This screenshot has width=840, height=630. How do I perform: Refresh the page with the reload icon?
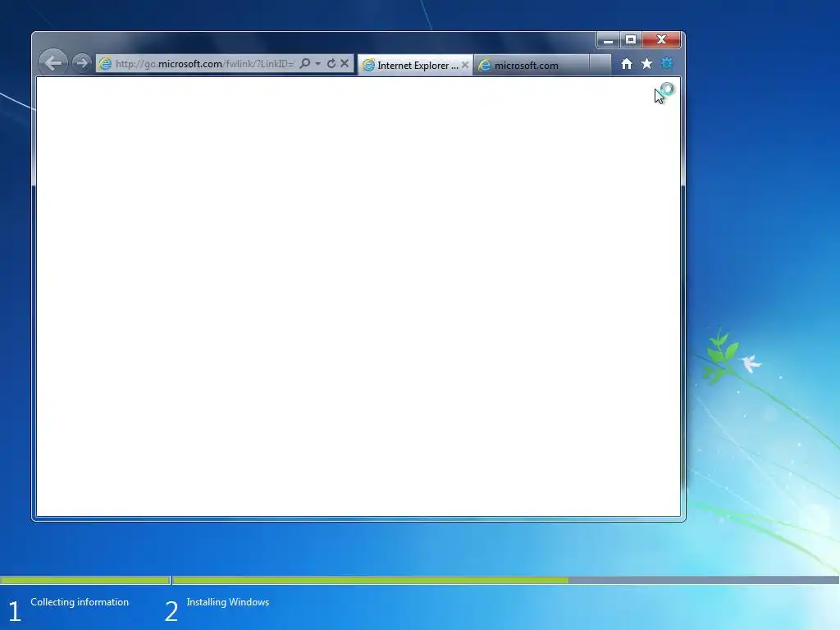tap(331, 63)
